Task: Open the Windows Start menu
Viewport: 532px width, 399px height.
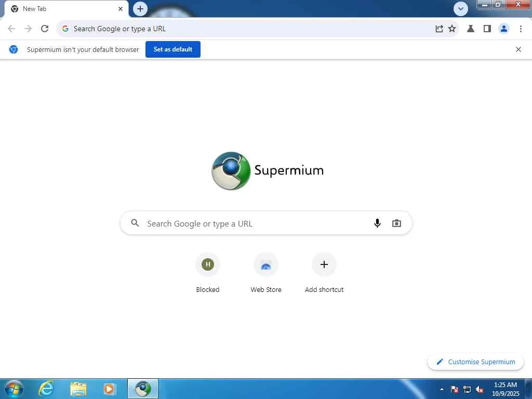Action: point(14,389)
